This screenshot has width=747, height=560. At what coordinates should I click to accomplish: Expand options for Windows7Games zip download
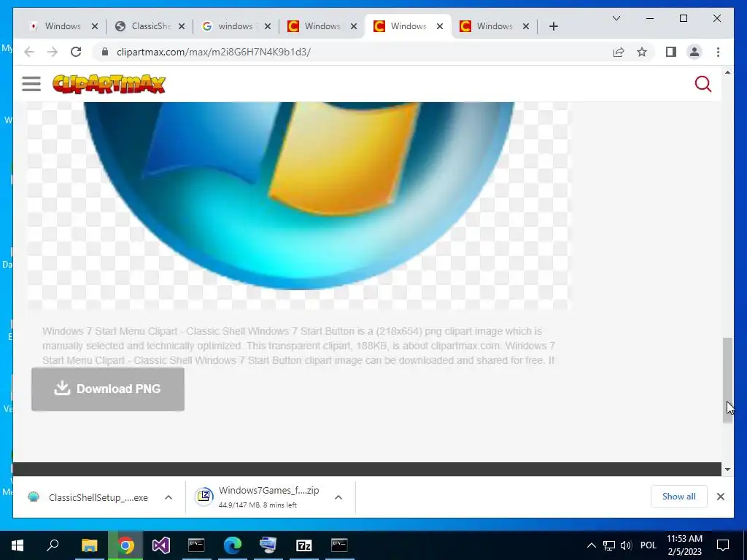tap(338, 497)
